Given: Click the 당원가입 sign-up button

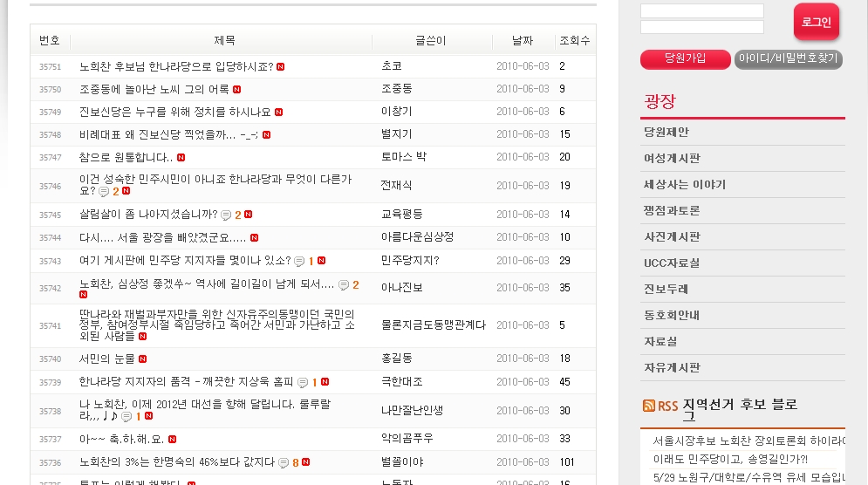Looking at the screenshot, I should 686,58.
